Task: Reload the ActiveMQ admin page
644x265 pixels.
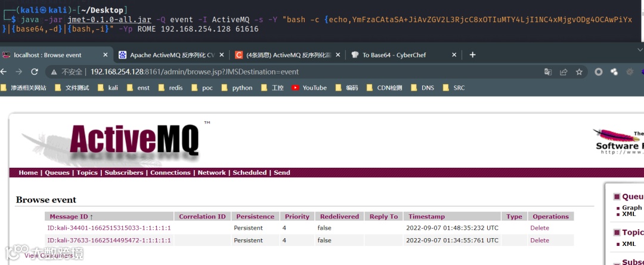Action: [x=35, y=72]
